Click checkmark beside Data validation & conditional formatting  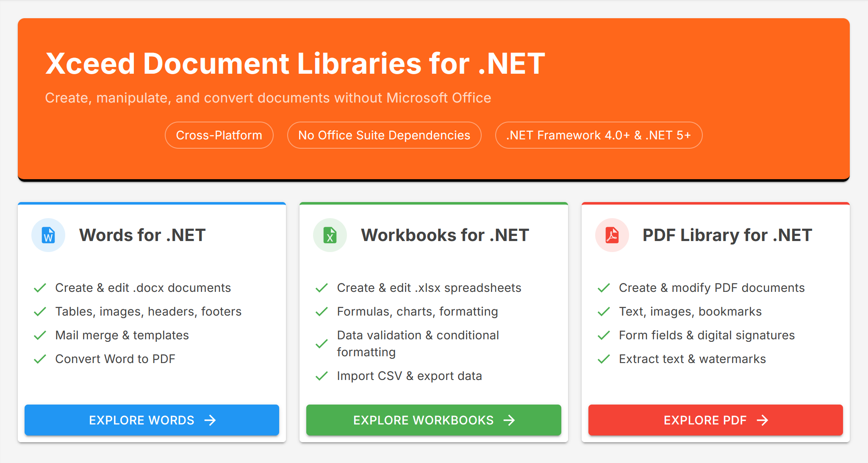(322, 344)
